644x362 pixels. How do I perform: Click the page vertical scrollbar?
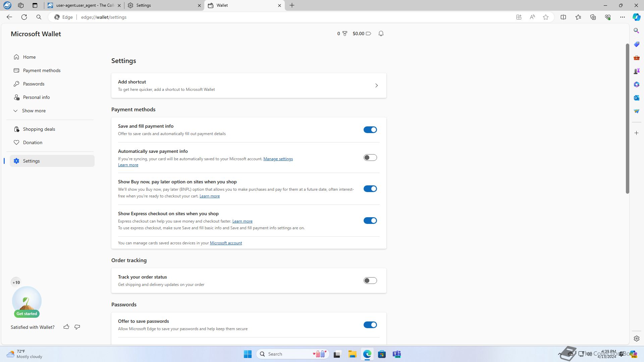coord(627,118)
